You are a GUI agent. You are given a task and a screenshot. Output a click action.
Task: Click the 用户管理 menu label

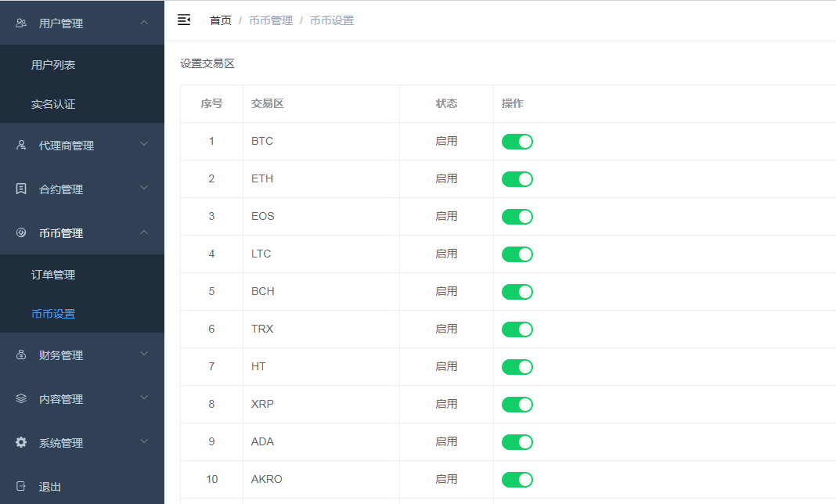[61, 23]
